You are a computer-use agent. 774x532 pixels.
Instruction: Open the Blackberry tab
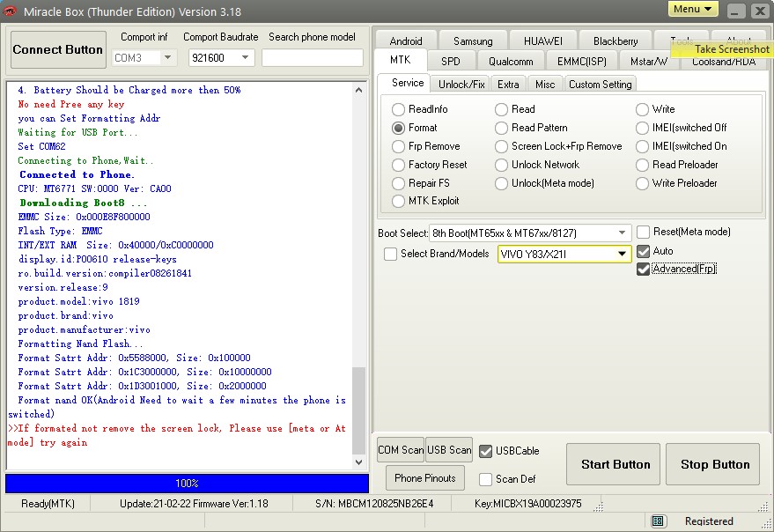(x=616, y=41)
